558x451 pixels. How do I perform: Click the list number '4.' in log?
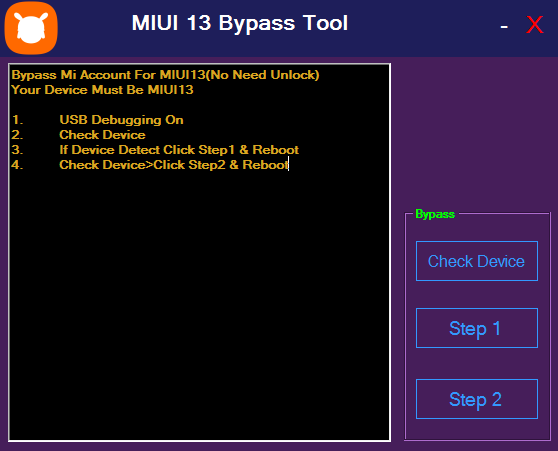tap(17, 165)
